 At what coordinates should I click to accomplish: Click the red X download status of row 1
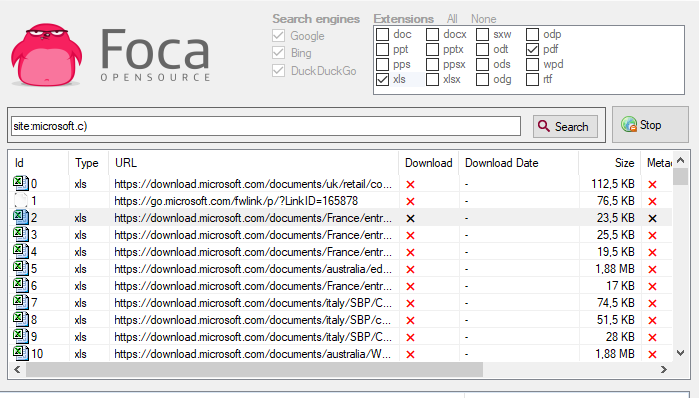[x=411, y=201]
